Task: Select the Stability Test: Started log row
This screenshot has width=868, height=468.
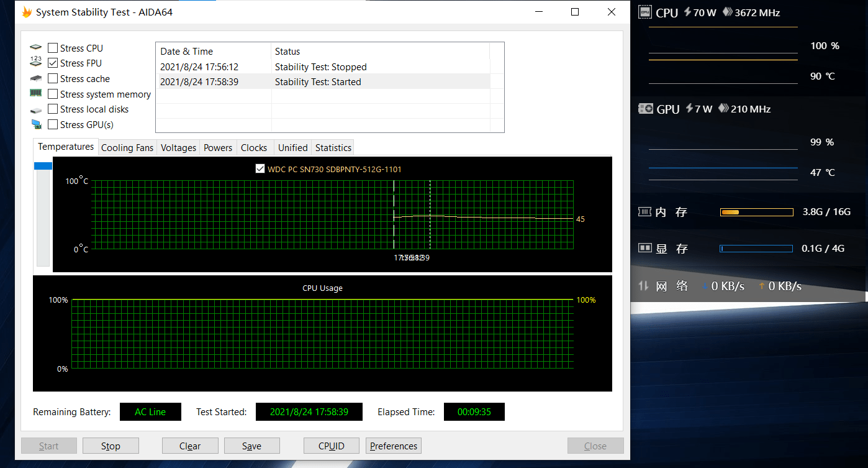Action: point(323,81)
